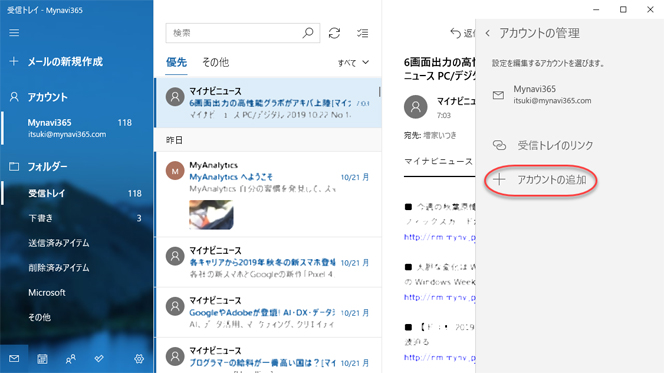Click the magnifier search icon
664x373 pixels.
click(x=308, y=33)
